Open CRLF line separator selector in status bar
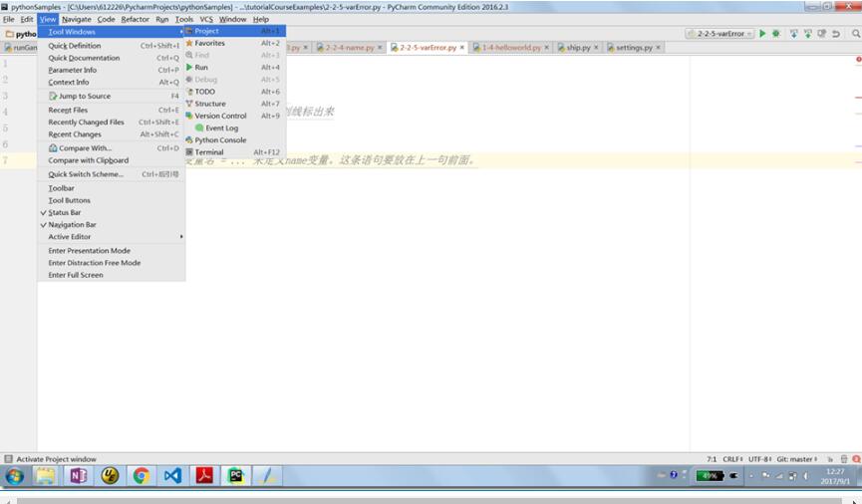The image size is (862, 504). 732,459
